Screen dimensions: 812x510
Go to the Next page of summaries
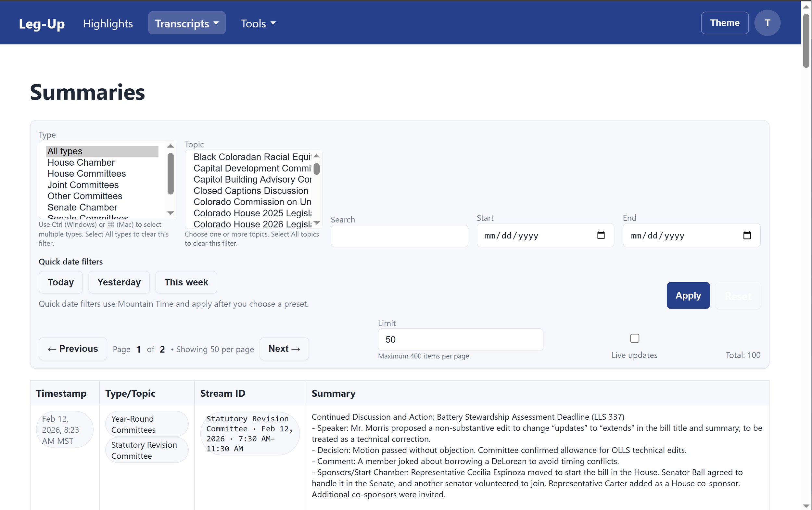[284, 349]
